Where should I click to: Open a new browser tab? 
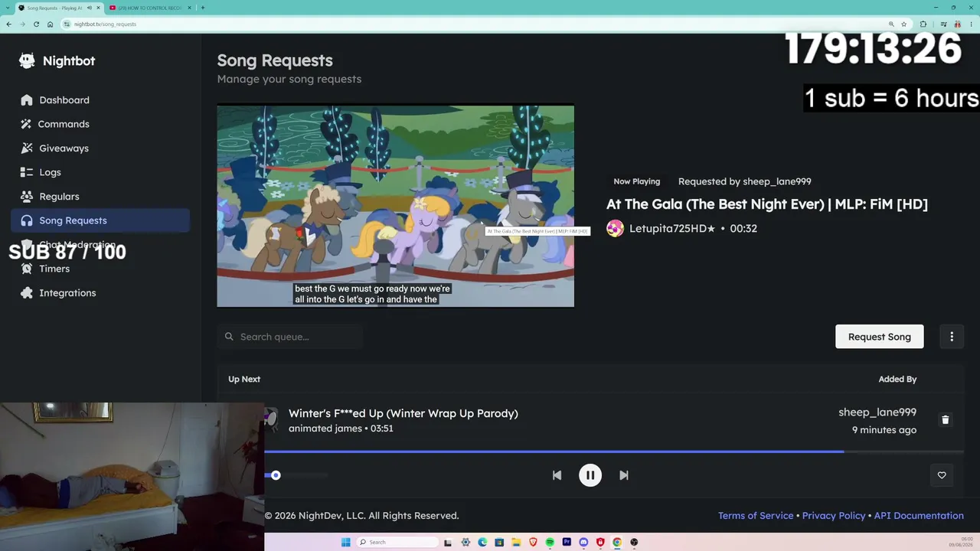203,8
